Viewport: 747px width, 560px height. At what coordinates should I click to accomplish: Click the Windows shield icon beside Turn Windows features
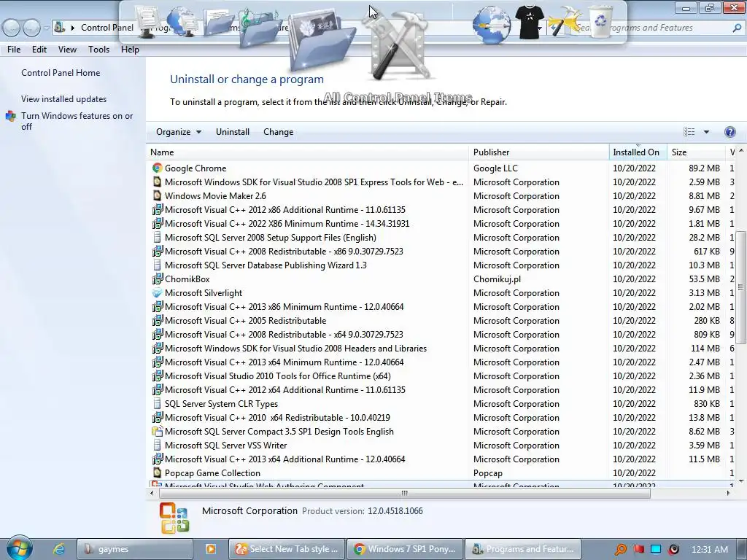pos(10,116)
